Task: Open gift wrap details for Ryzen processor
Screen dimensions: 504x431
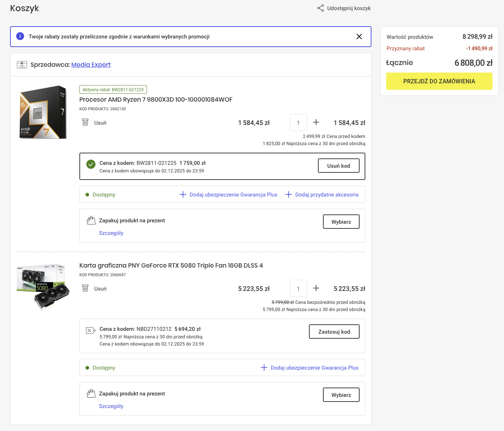Action: point(111,233)
